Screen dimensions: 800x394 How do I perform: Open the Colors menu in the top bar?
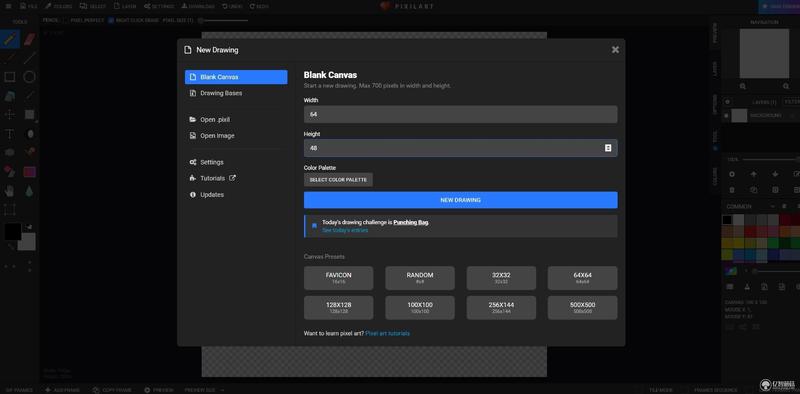(58, 6)
